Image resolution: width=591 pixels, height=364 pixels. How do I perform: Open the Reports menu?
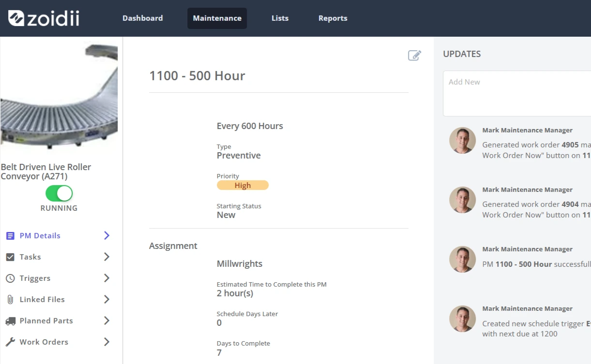tap(333, 18)
